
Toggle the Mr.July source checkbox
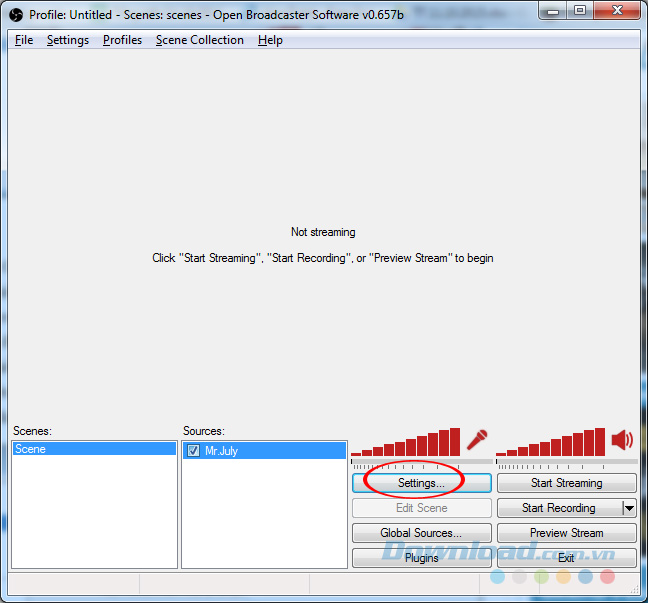click(193, 451)
